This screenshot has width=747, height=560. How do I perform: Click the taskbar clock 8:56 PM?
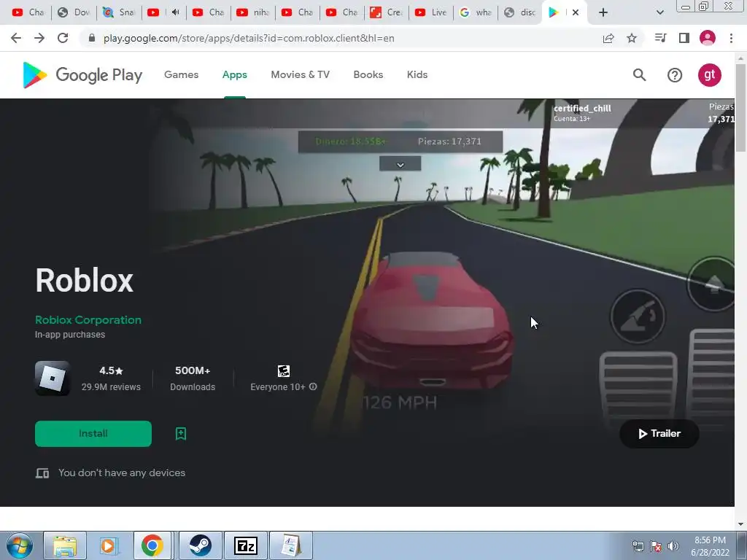click(x=710, y=546)
